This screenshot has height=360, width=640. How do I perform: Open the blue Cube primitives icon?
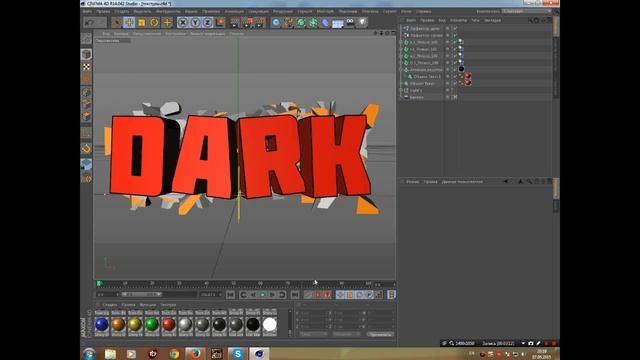[276, 22]
